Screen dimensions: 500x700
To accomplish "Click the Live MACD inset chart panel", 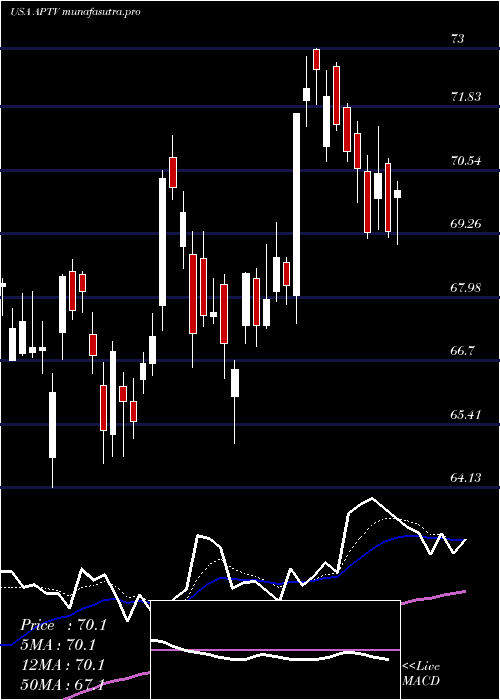I will tap(275, 650).
